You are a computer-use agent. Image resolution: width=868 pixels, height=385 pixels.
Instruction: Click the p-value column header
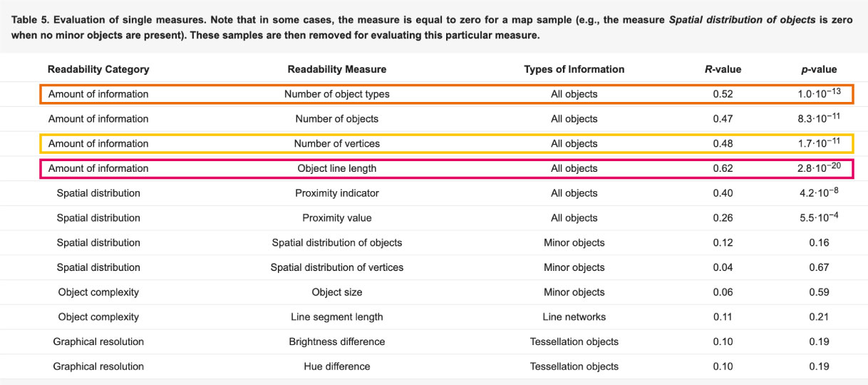(x=819, y=69)
